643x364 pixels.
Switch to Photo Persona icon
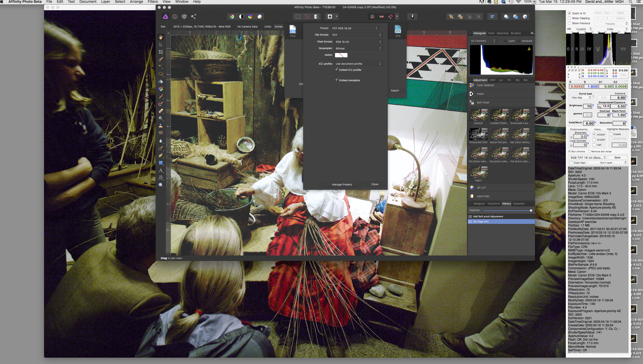pyautogui.click(x=165, y=17)
